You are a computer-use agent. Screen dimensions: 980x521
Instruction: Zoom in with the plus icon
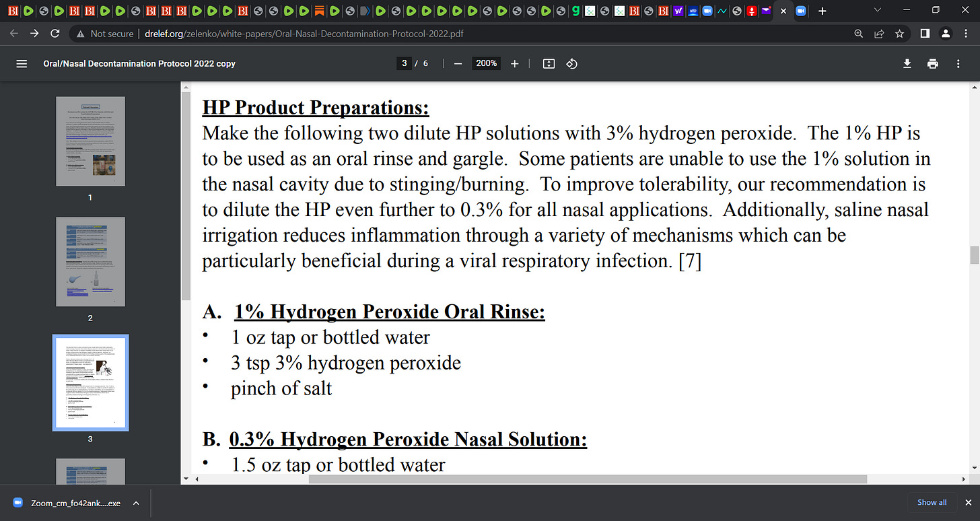(x=515, y=63)
